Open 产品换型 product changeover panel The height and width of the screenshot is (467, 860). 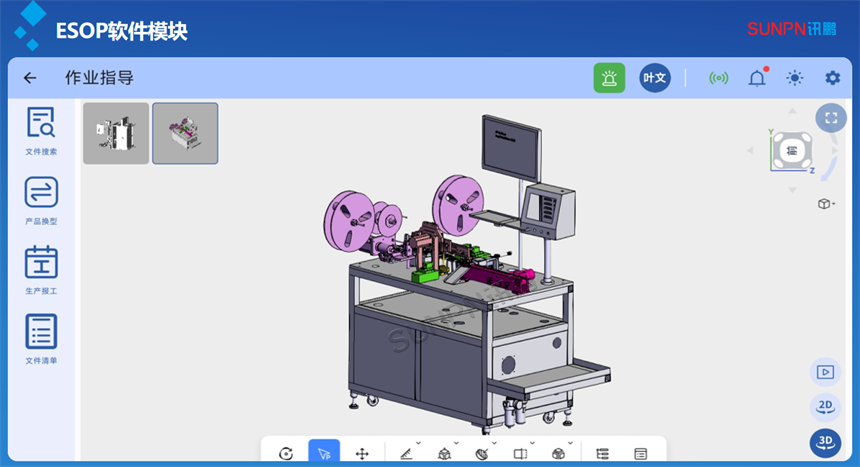(x=41, y=198)
